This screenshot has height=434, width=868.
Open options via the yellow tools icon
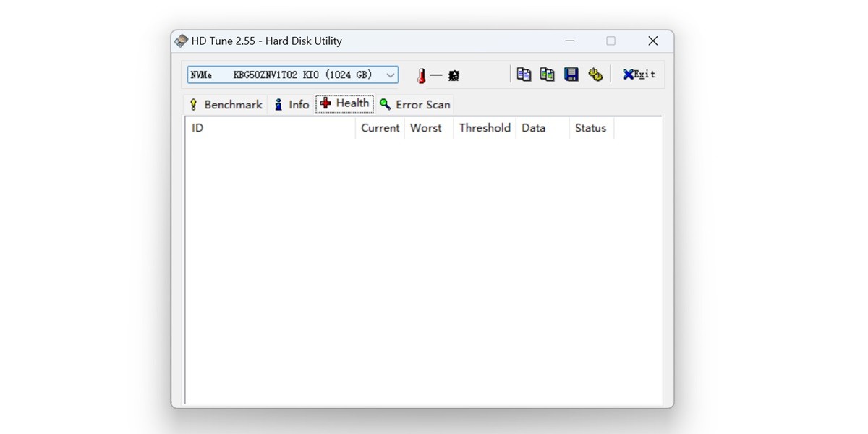[595, 75]
